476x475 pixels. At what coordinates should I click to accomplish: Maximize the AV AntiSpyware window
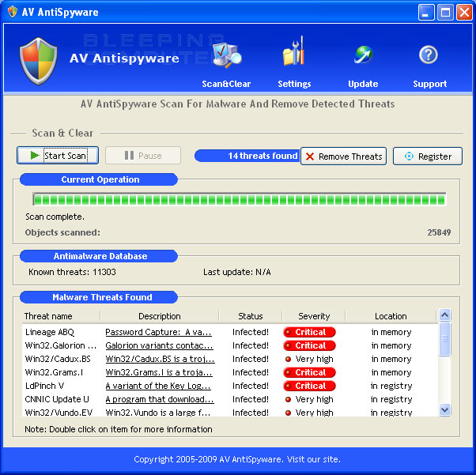(x=445, y=12)
